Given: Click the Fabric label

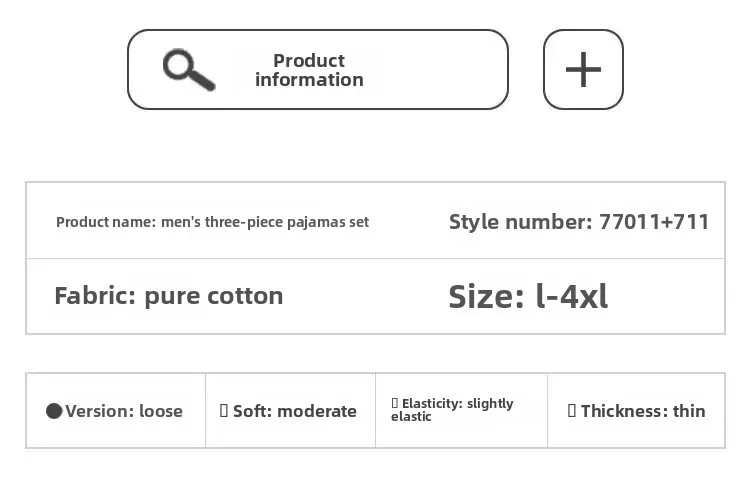Looking at the screenshot, I should click(x=95, y=296).
